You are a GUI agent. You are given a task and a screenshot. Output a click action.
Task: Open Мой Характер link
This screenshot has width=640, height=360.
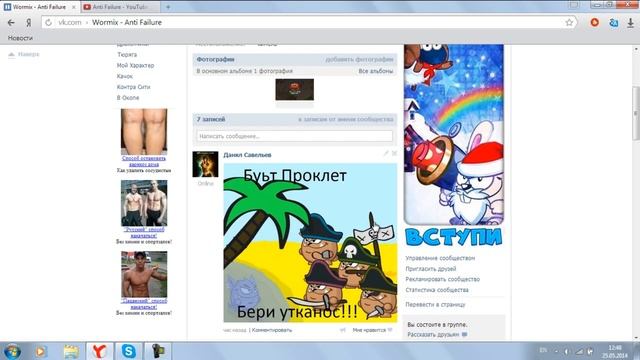tap(135, 65)
